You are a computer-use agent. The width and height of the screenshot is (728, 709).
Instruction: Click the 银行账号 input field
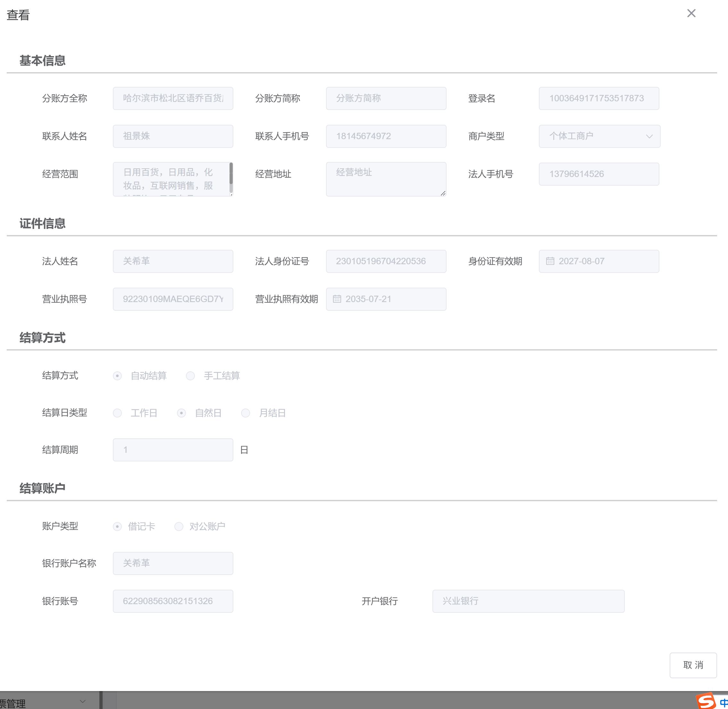point(173,601)
